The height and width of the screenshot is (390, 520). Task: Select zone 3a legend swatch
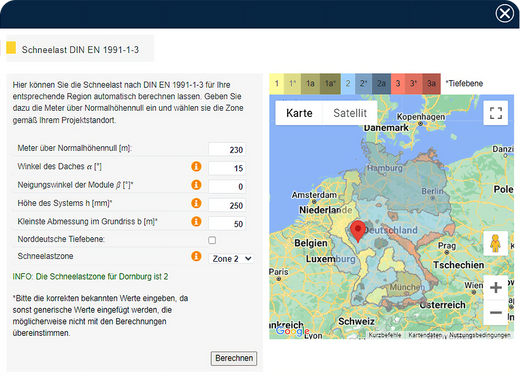point(431,83)
